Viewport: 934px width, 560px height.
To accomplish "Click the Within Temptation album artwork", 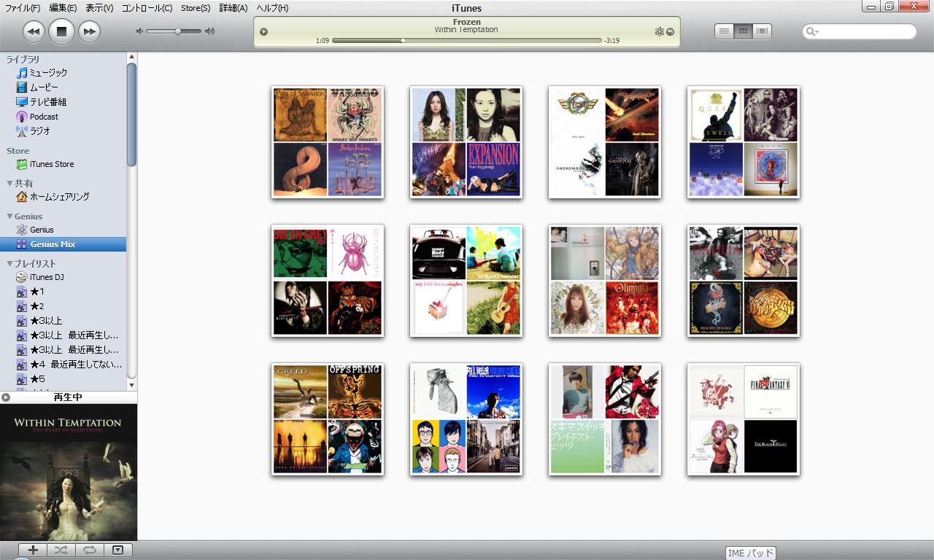I will (69, 472).
